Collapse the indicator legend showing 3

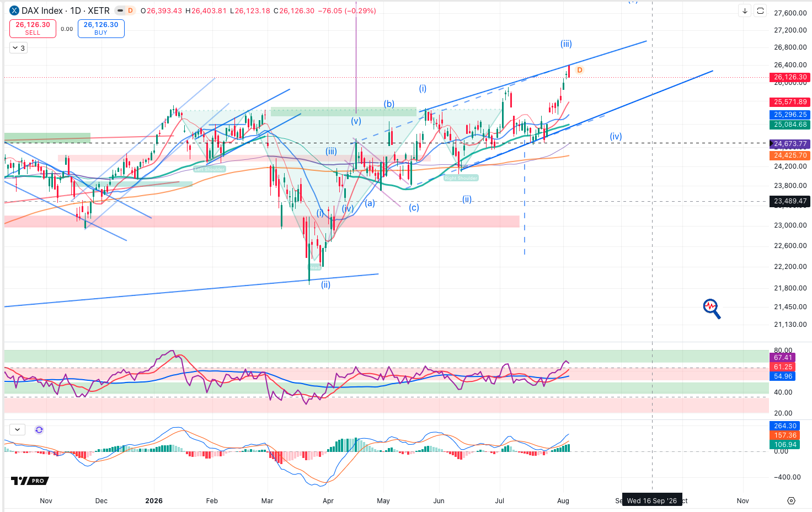click(18, 48)
